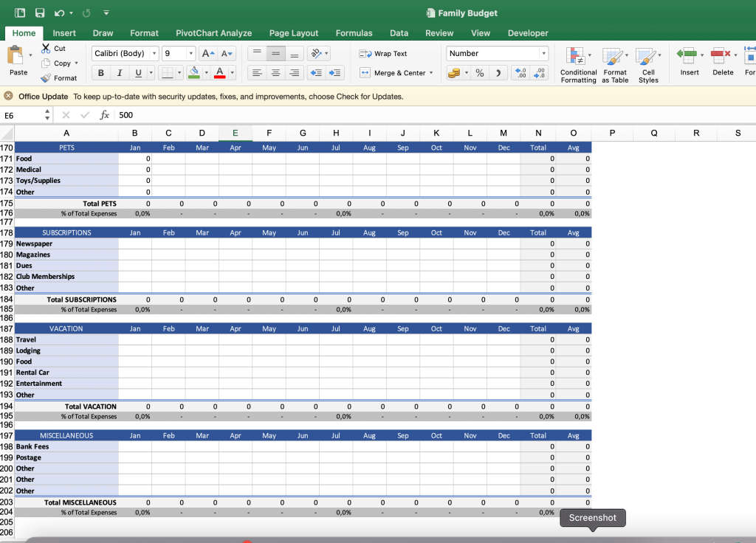Open the Data ribbon tab

(399, 32)
